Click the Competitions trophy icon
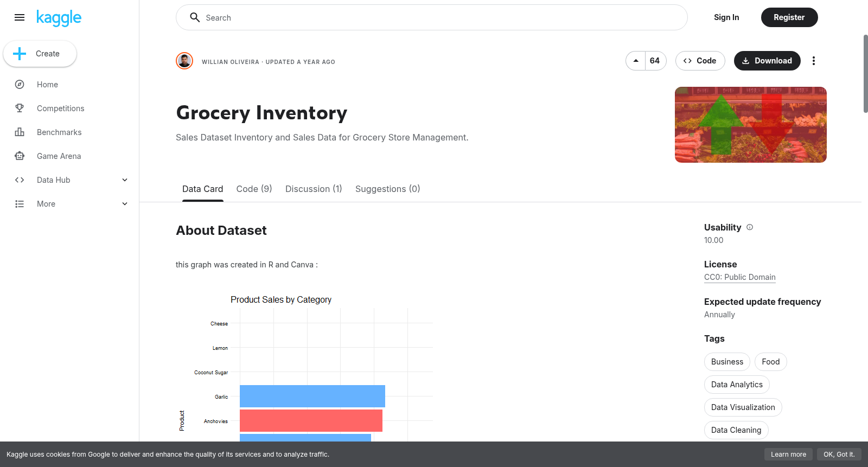Viewport: 868px width, 467px height. coord(20,108)
